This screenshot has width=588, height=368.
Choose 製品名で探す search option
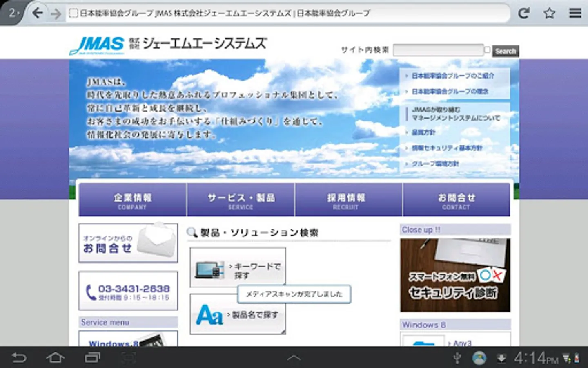click(x=238, y=314)
